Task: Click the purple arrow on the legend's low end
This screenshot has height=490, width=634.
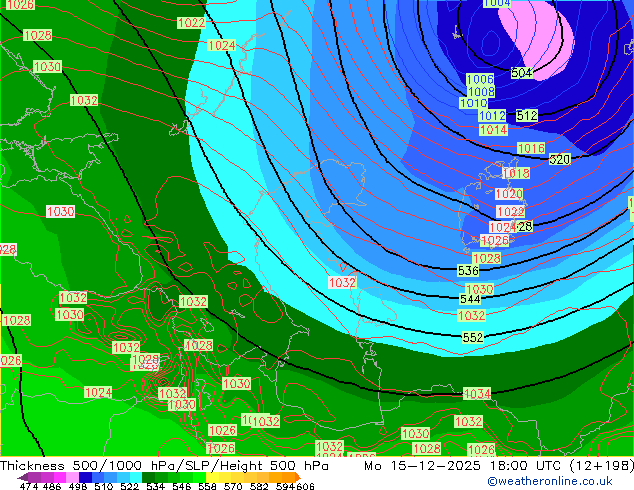Action: (23, 477)
